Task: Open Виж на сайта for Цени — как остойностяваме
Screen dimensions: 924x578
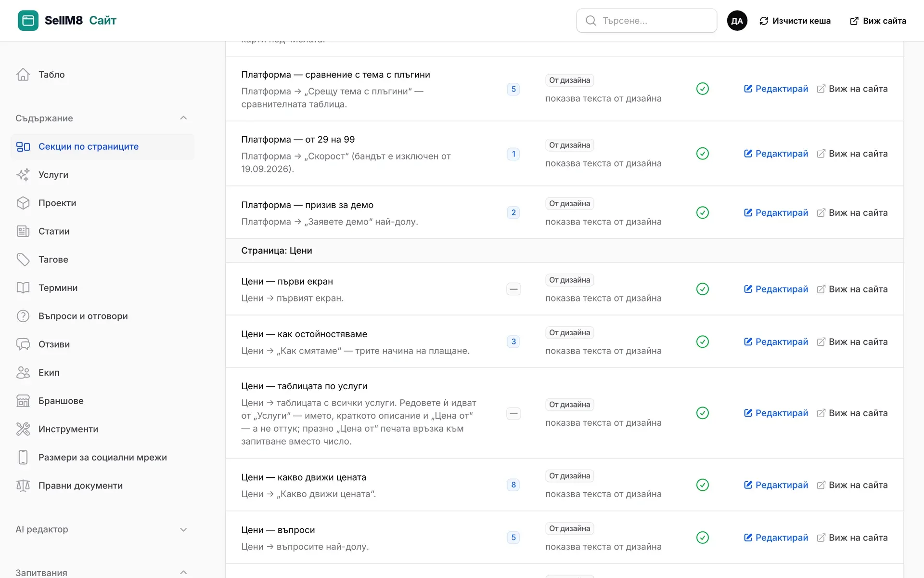Action: pyautogui.click(x=852, y=342)
